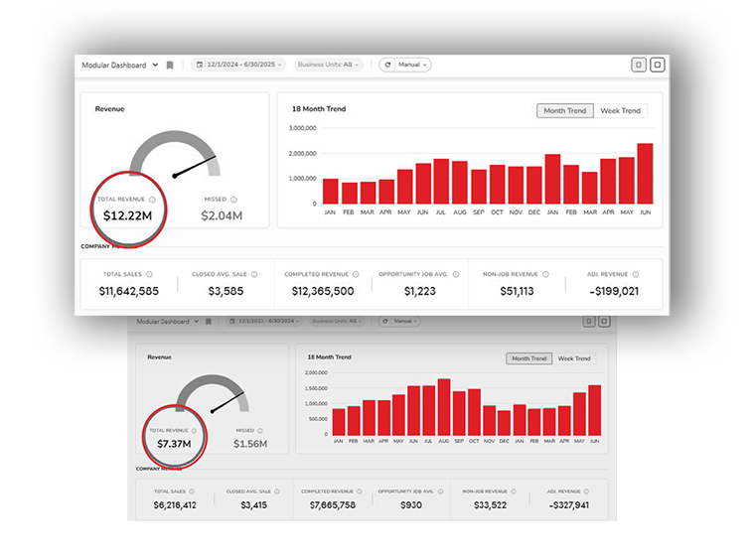Expand the Modular Dashboard dropdown in upper header
755x560 pixels.
point(155,66)
